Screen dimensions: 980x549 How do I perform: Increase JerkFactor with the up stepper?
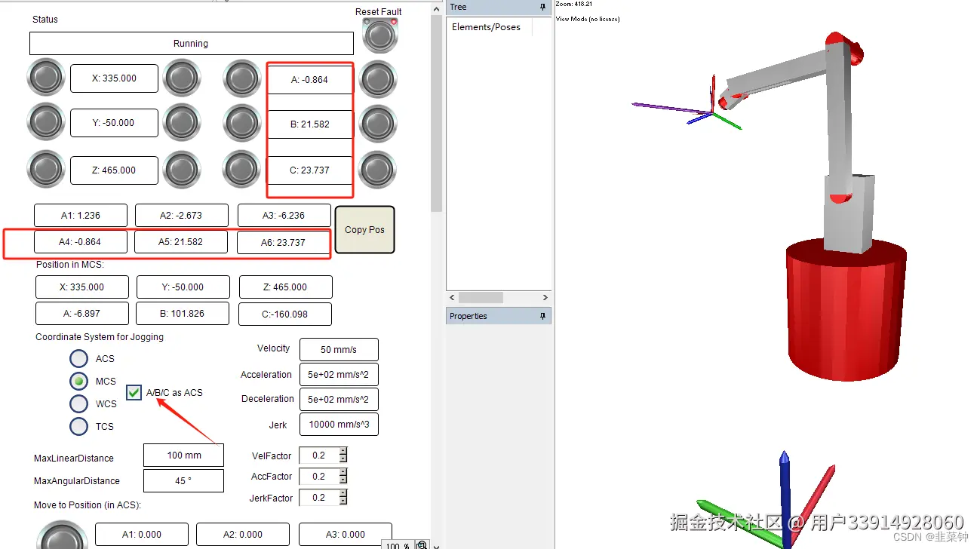[x=343, y=494]
